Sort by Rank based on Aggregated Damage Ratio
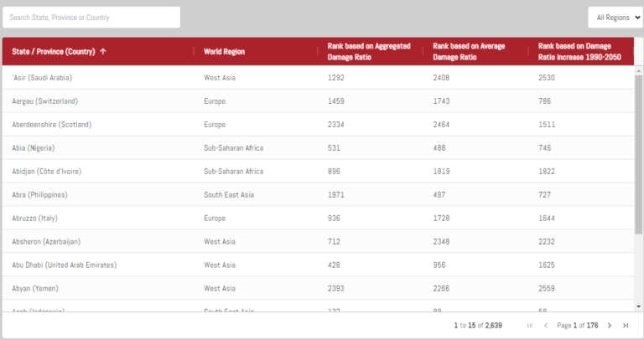 369,51
